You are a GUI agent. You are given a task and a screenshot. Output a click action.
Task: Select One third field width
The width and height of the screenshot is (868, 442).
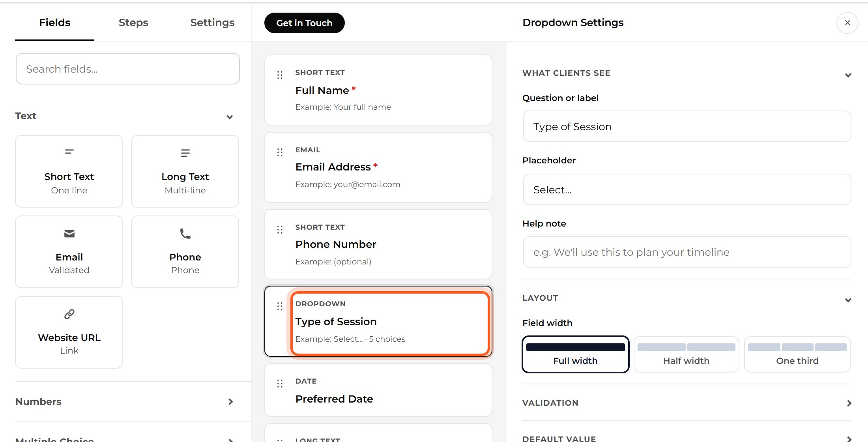point(797,354)
